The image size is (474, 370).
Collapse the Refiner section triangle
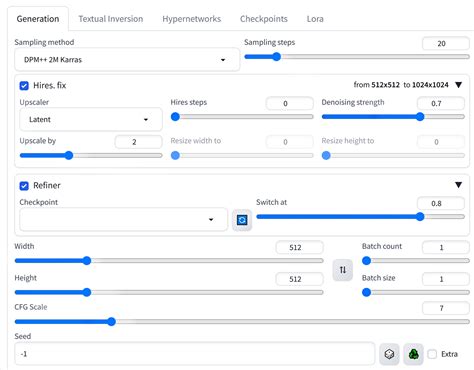point(459,185)
